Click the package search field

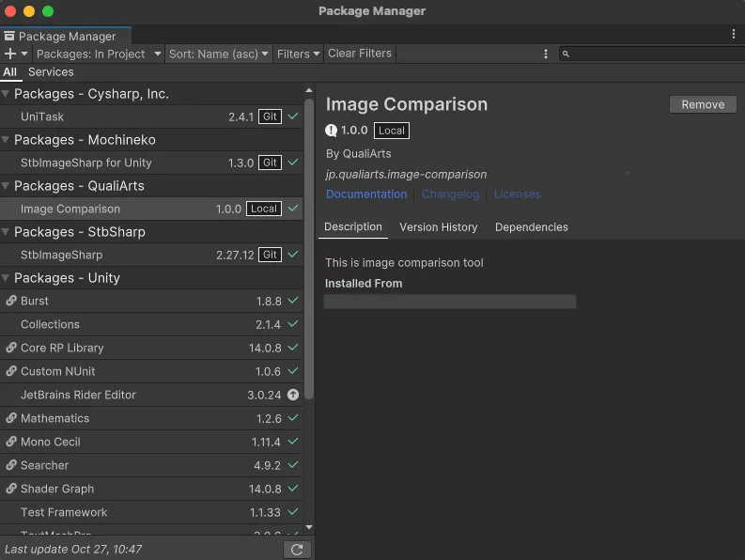[x=653, y=54]
